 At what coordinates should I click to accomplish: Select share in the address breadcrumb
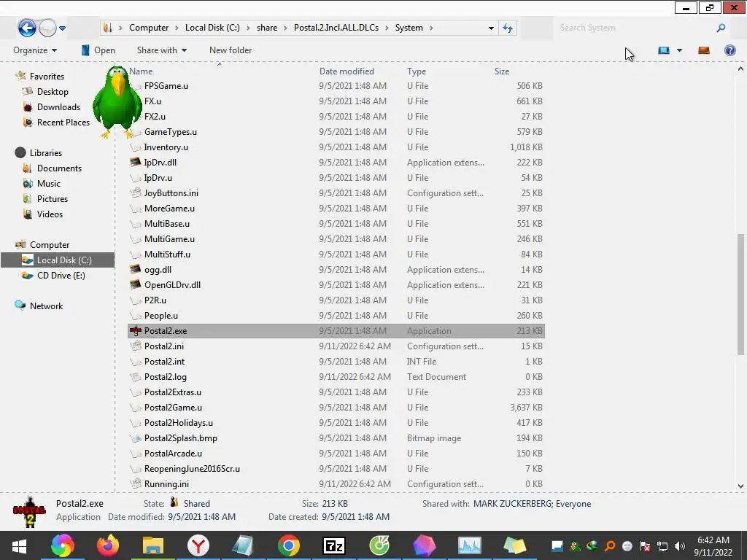pos(267,28)
